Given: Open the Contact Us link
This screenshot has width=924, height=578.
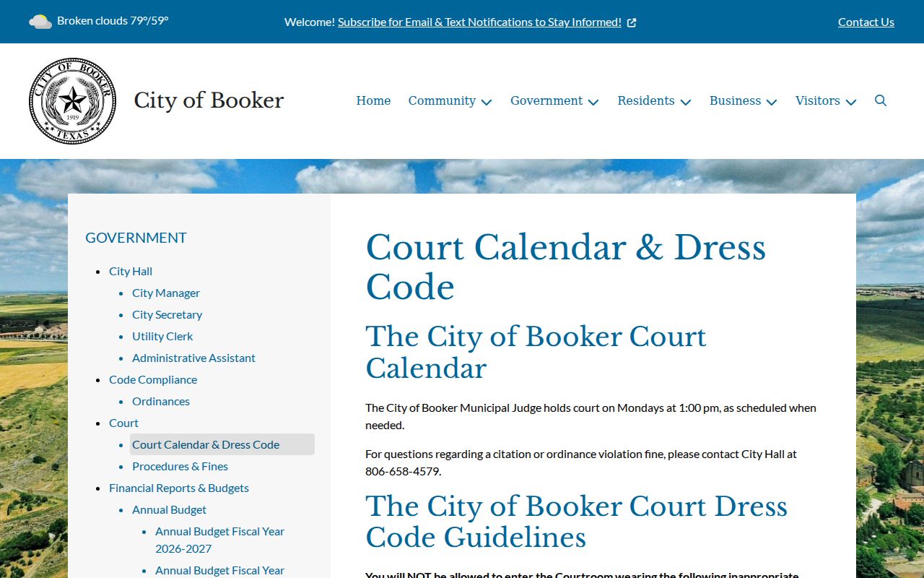Looking at the screenshot, I should tap(866, 22).
